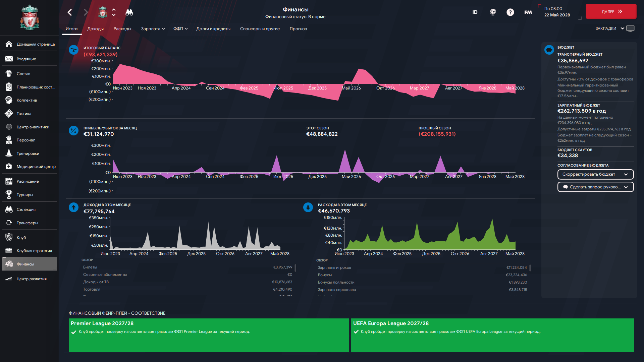Switch to the Долги и кредиты tab

(x=213, y=29)
